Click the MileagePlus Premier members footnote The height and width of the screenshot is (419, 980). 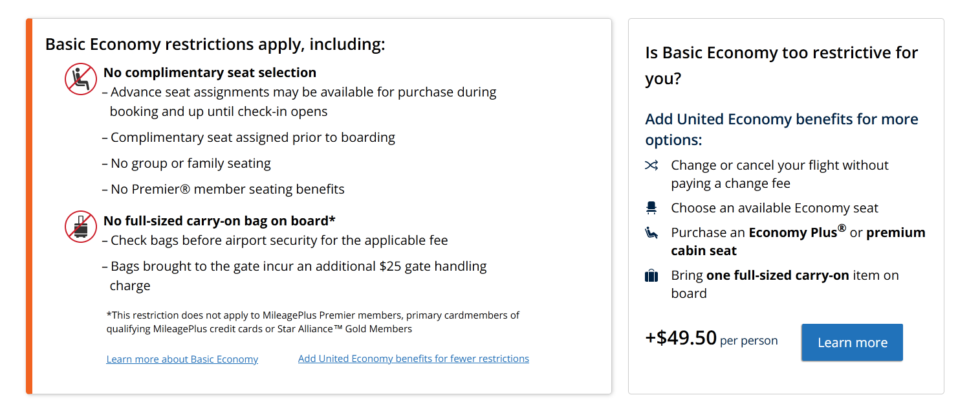(x=312, y=322)
